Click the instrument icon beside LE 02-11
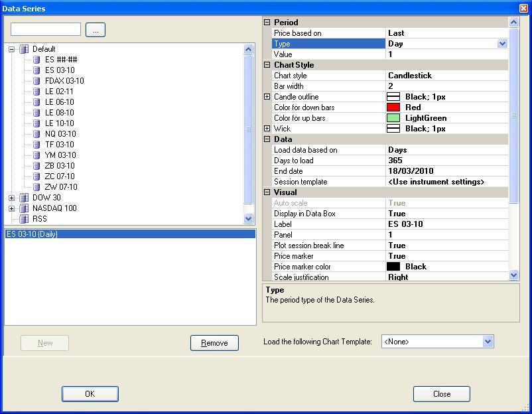Viewport: 532px width, 414px height. tap(36, 92)
